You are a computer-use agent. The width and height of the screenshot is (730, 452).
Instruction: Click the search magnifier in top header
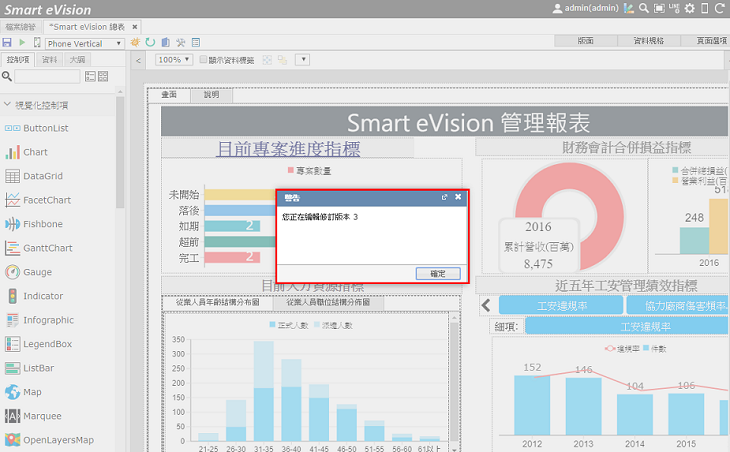tap(644, 8)
